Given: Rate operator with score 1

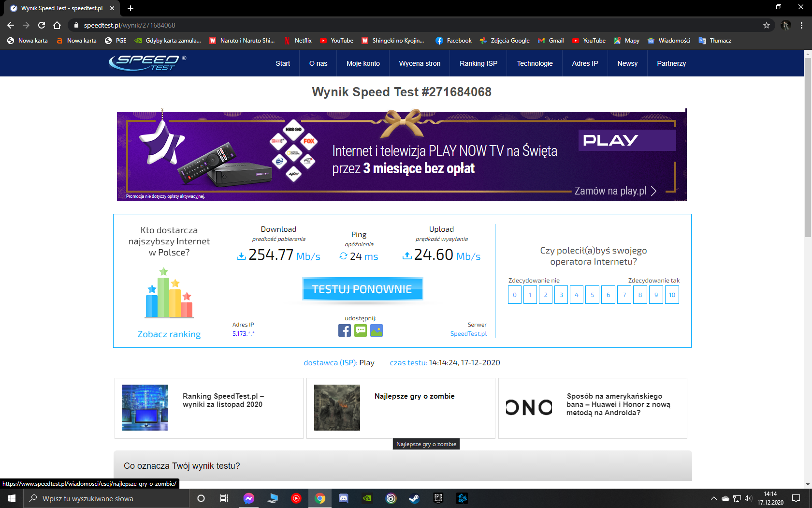Looking at the screenshot, I should 530,295.
